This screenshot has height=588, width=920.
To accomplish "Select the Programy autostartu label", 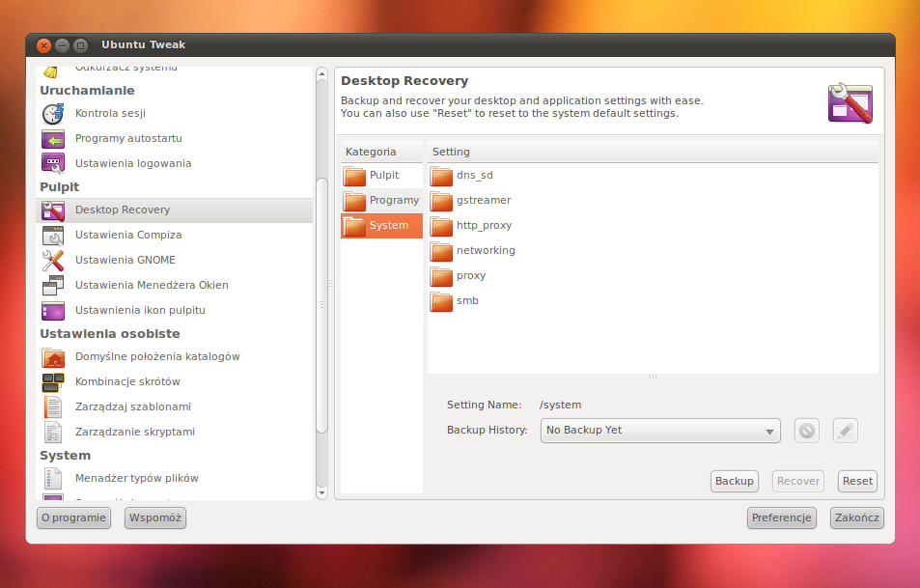I will point(128,138).
